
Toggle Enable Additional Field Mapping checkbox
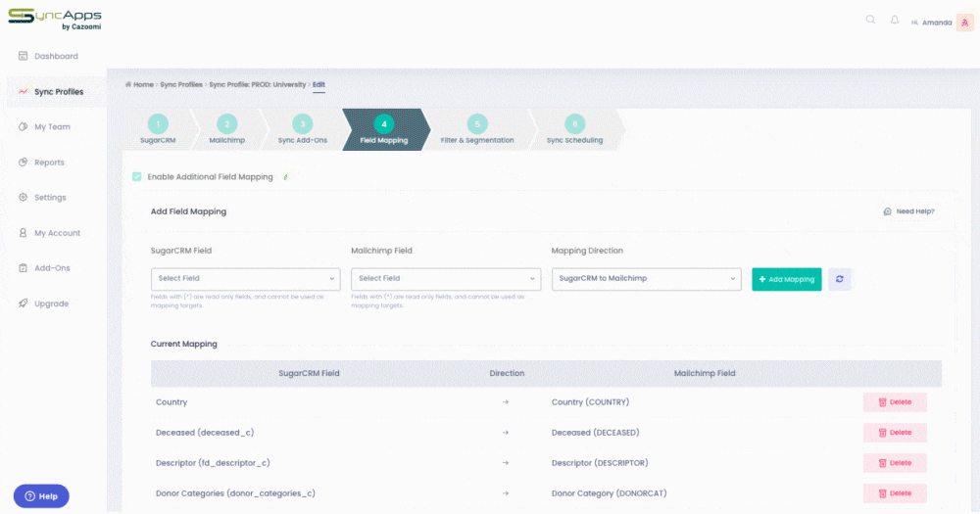point(137,177)
